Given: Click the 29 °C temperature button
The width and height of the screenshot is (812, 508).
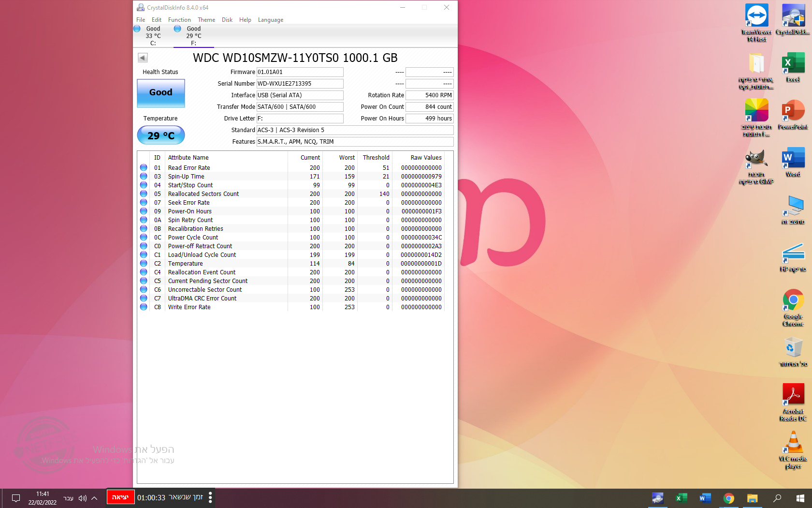Looking at the screenshot, I should (161, 135).
